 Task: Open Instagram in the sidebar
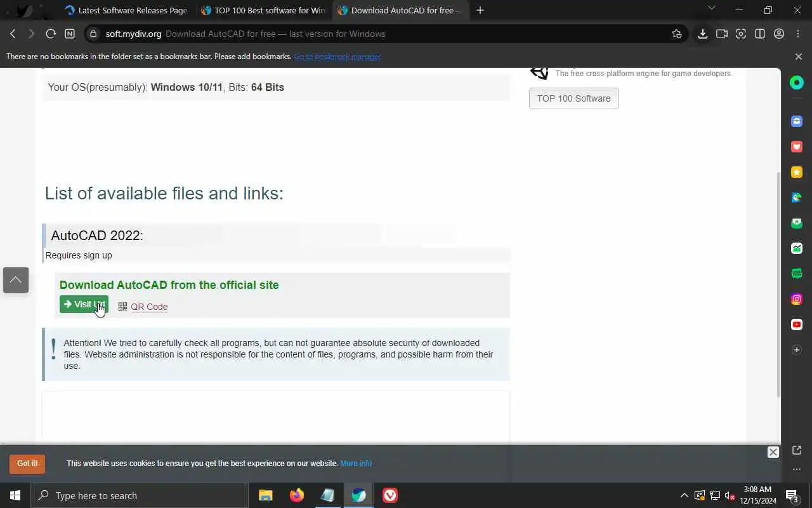pos(797,299)
